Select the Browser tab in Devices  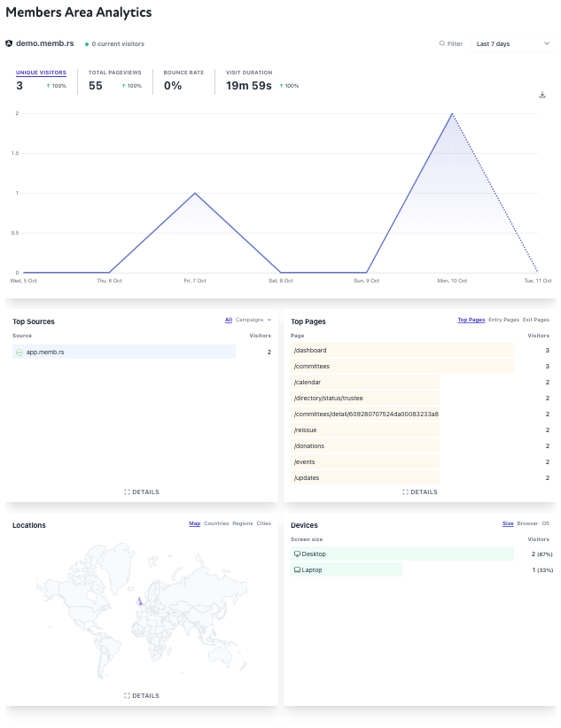[527, 523]
